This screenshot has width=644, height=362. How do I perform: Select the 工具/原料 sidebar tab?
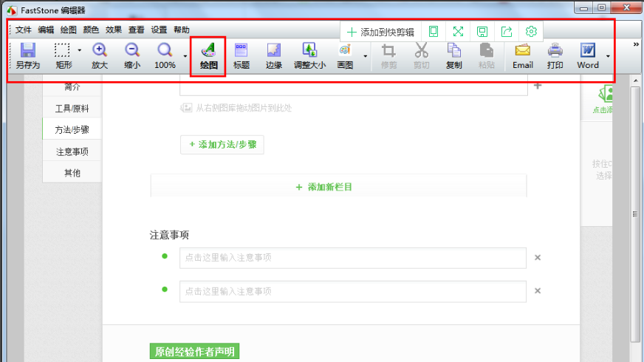click(72, 108)
